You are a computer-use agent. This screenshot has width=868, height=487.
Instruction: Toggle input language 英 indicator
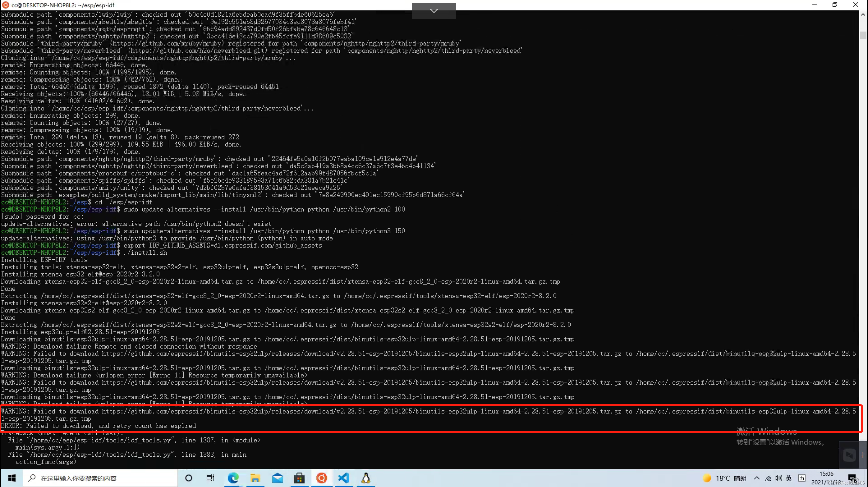point(789,478)
